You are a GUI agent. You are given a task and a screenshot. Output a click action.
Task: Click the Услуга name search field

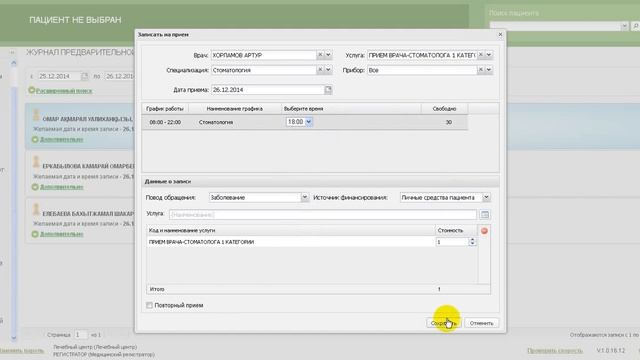click(322, 214)
